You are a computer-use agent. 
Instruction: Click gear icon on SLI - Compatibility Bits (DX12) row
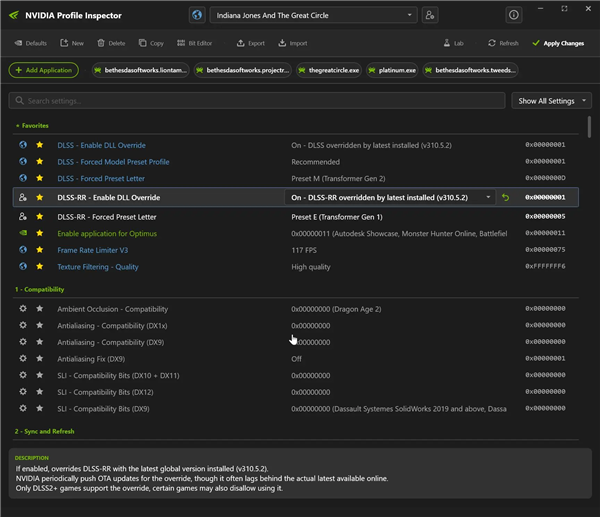coord(23,392)
